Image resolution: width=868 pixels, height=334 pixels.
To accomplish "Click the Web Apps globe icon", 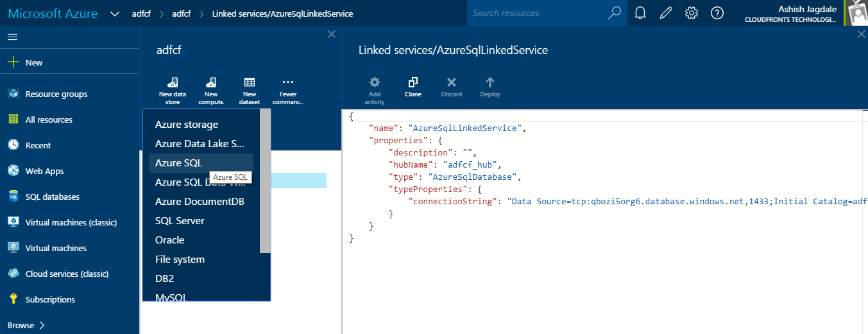I will click(13, 171).
